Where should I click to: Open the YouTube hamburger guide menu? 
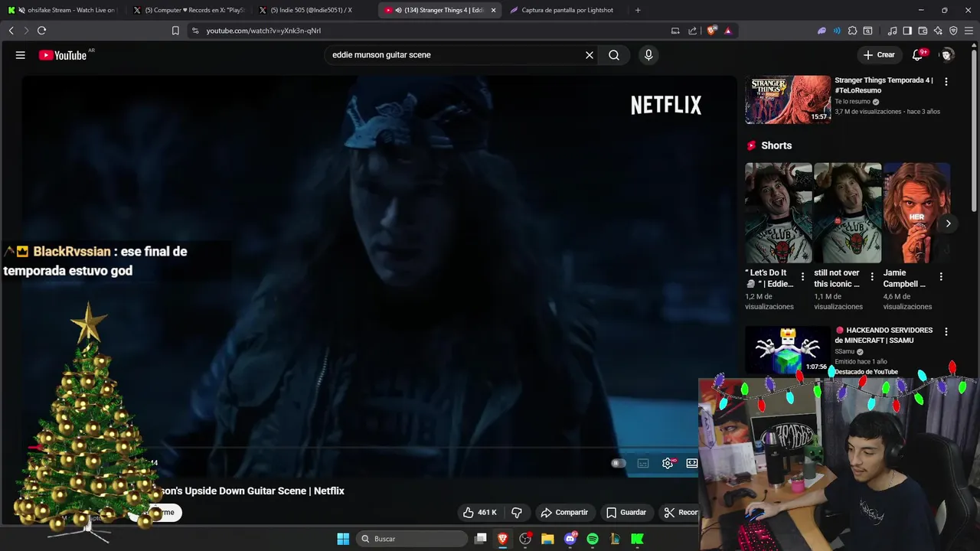tap(21, 55)
